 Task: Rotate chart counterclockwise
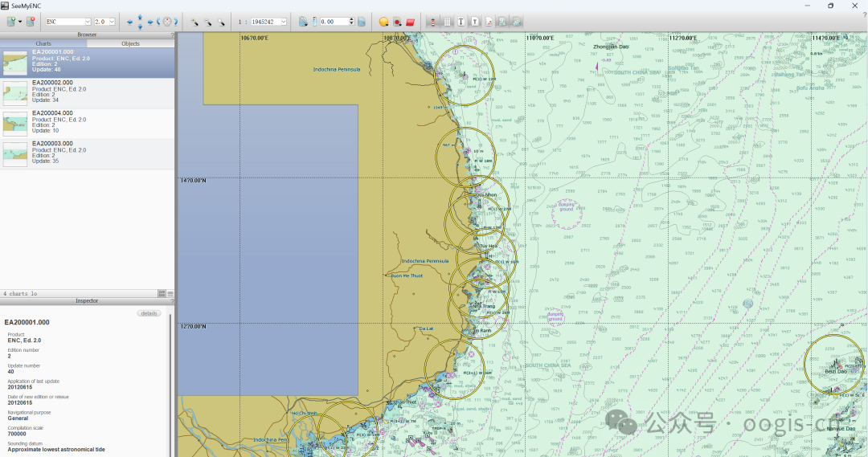coord(158,22)
